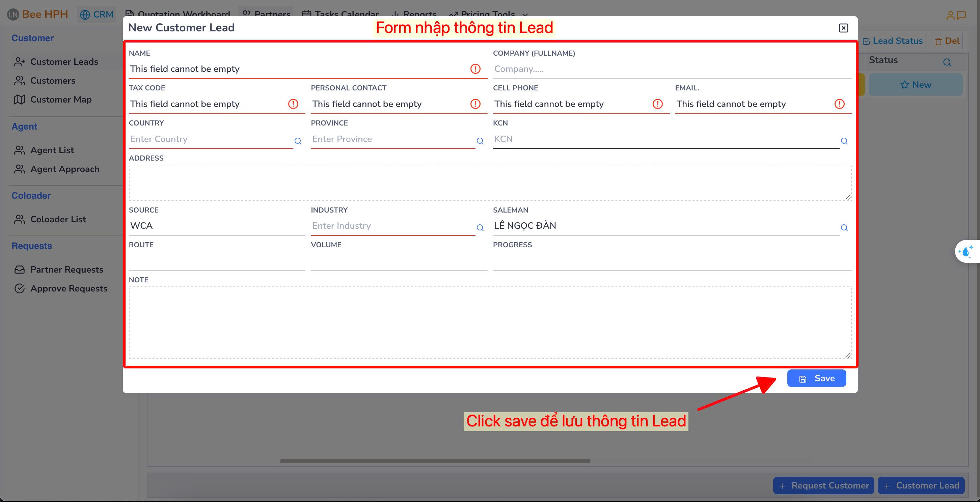Screen dimensions: 980x502
Task: Click the KCN search magnifier icon
Action: (845, 141)
